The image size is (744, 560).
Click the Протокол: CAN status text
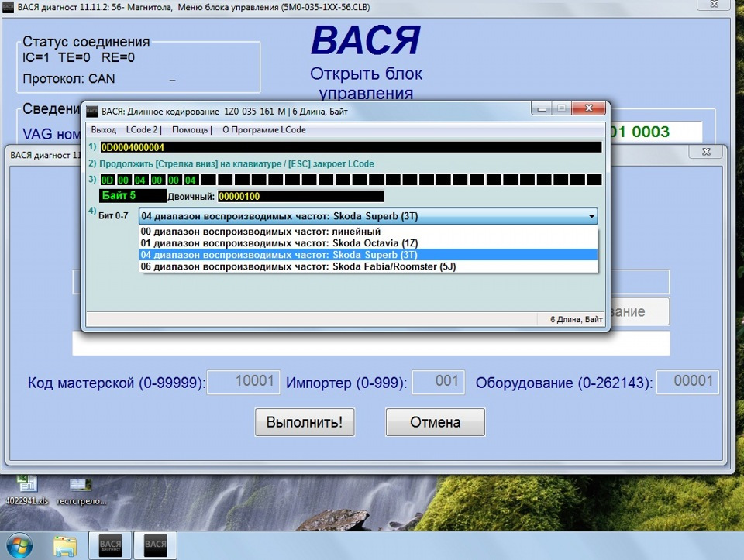coord(69,79)
